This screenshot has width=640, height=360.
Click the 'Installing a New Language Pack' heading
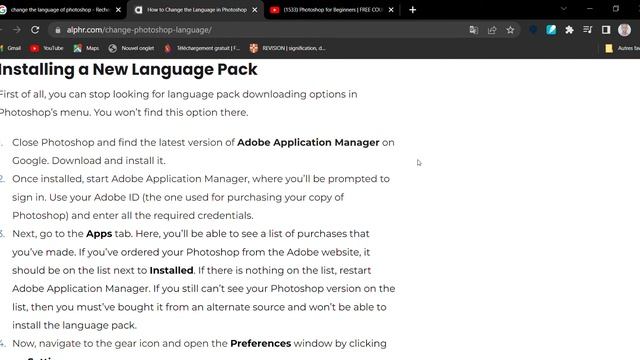click(129, 69)
